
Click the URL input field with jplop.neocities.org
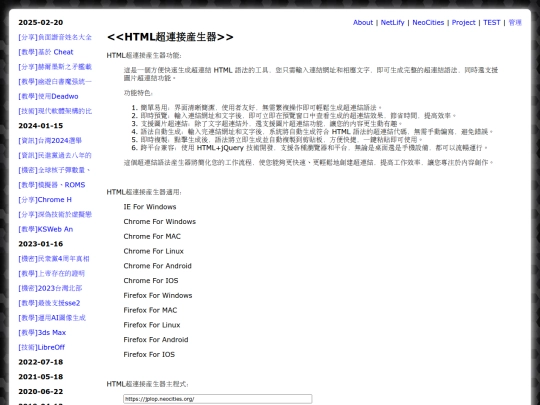coord(218,399)
